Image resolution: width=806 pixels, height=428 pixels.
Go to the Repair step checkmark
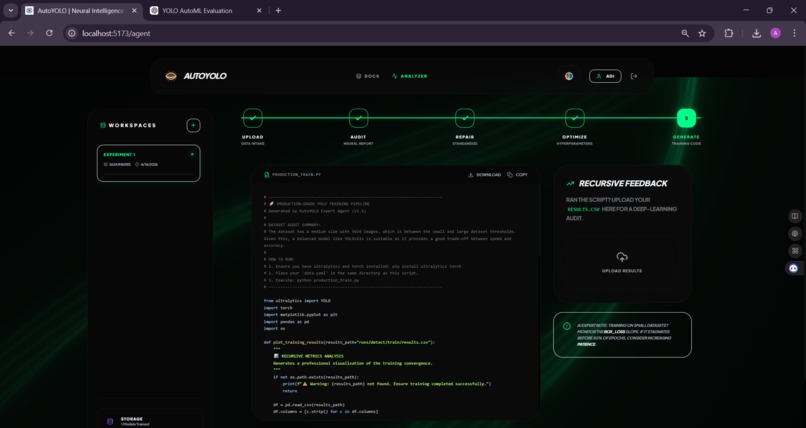point(465,118)
